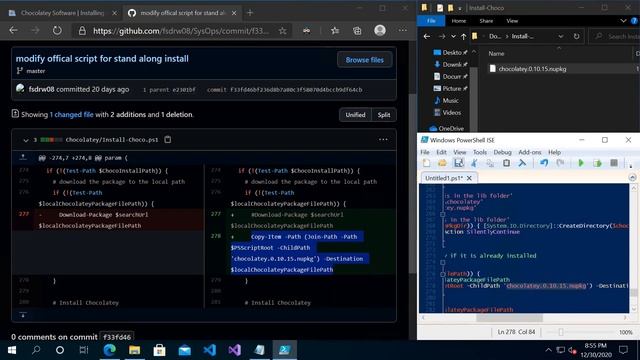The height and width of the screenshot is (360, 640).
Task: Open fsdrw08 author profile link
Action: click(41, 89)
